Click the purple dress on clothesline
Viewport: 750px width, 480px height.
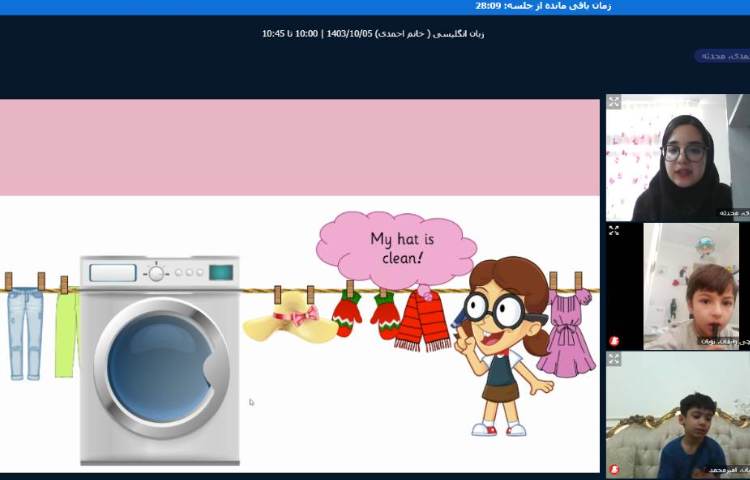click(566, 333)
